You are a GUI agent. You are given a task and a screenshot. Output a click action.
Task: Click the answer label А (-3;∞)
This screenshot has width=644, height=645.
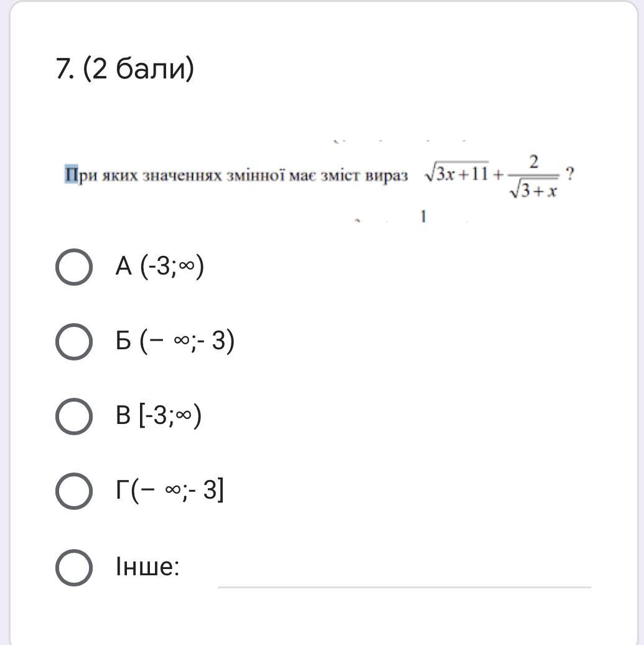[160, 267]
